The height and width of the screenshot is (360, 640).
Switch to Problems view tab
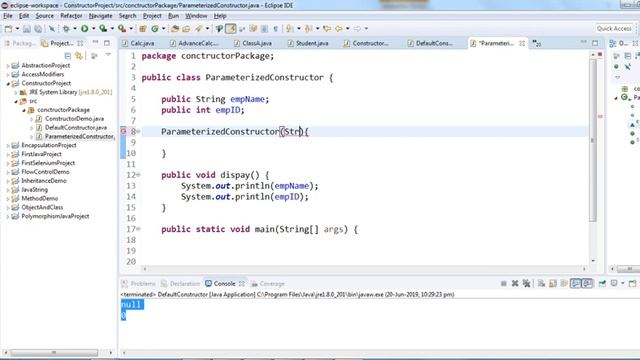pos(139,284)
